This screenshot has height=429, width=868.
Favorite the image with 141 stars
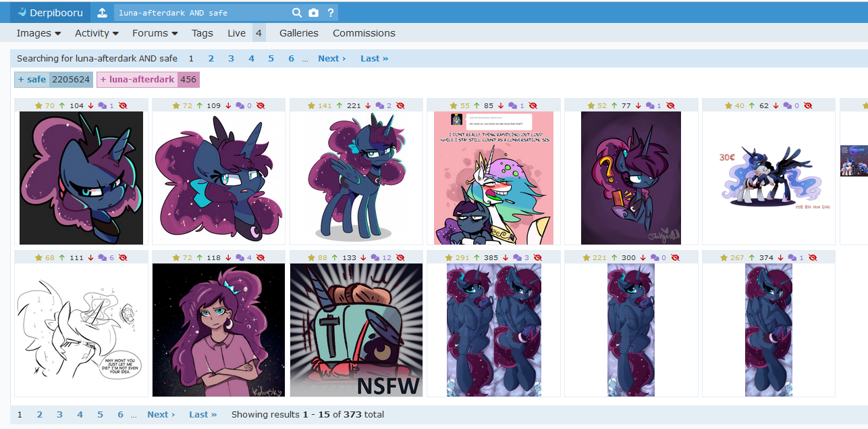click(311, 106)
